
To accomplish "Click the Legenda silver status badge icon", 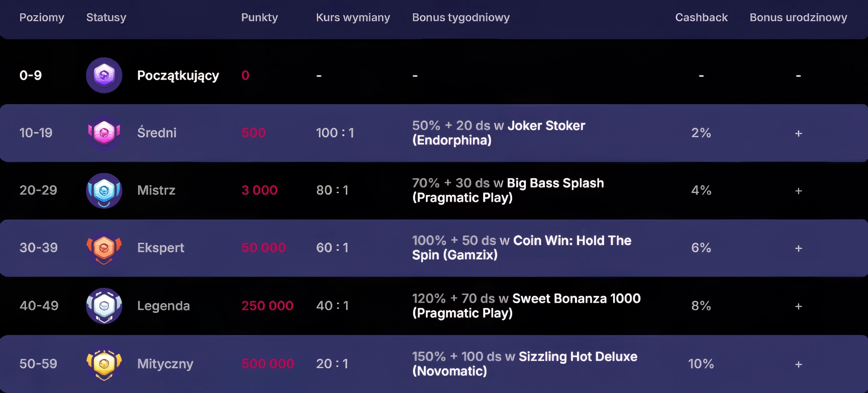I will tap(104, 306).
